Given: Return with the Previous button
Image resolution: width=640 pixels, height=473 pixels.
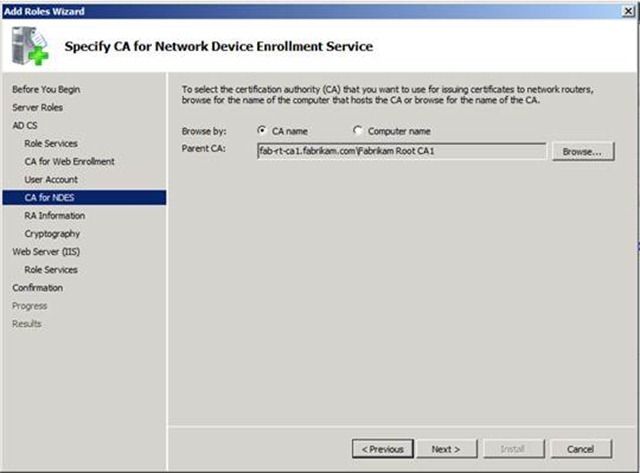Looking at the screenshot, I should [x=383, y=449].
